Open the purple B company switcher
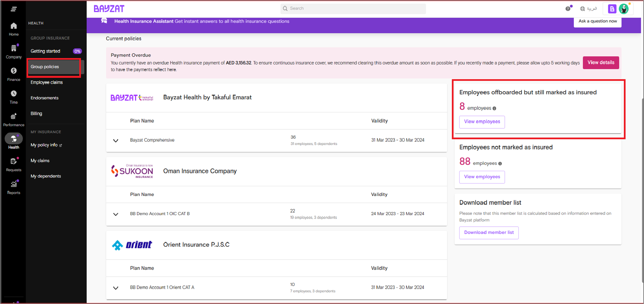Viewport: 644px width, 304px height. point(612,9)
